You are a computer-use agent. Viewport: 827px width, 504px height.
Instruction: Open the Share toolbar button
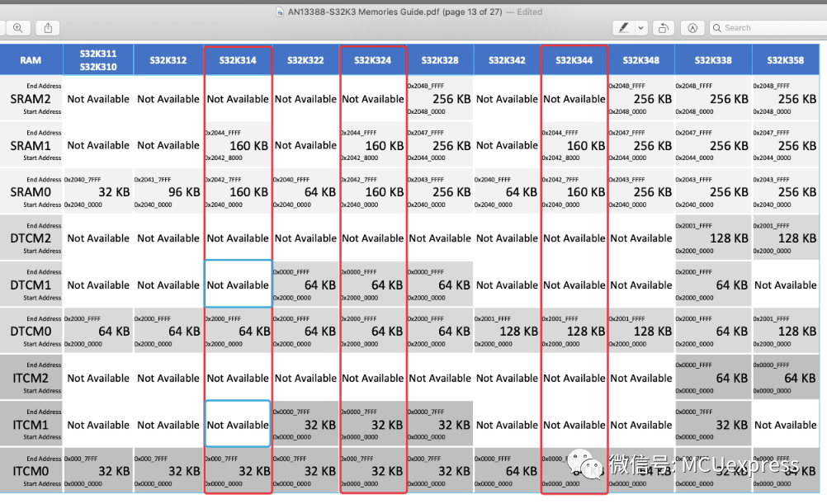click(x=48, y=28)
